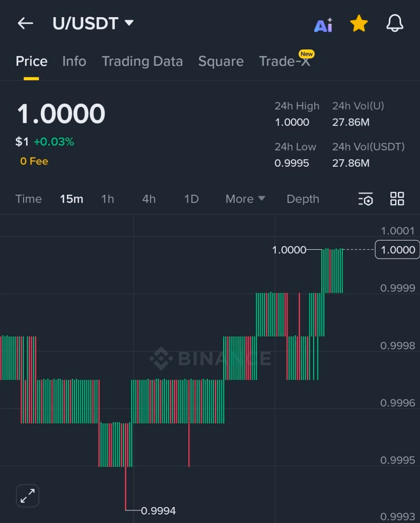Tap the back arrow icon

tap(25, 23)
